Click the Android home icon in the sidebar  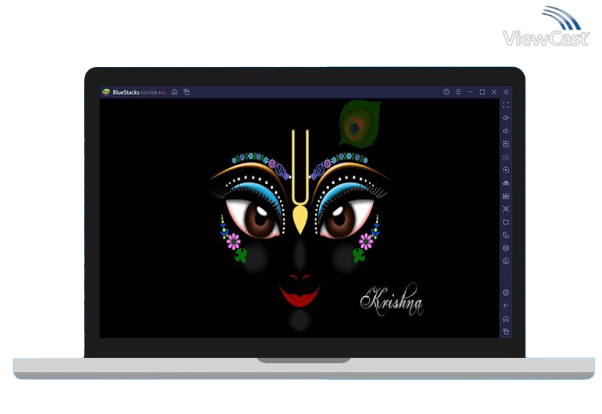click(x=506, y=319)
